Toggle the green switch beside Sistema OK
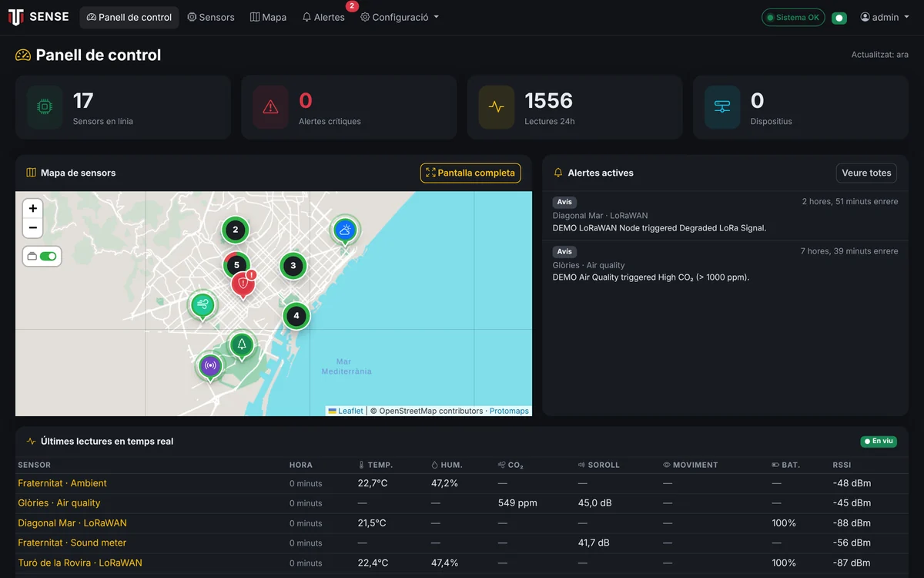The image size is (924, 578). [839, 18]
